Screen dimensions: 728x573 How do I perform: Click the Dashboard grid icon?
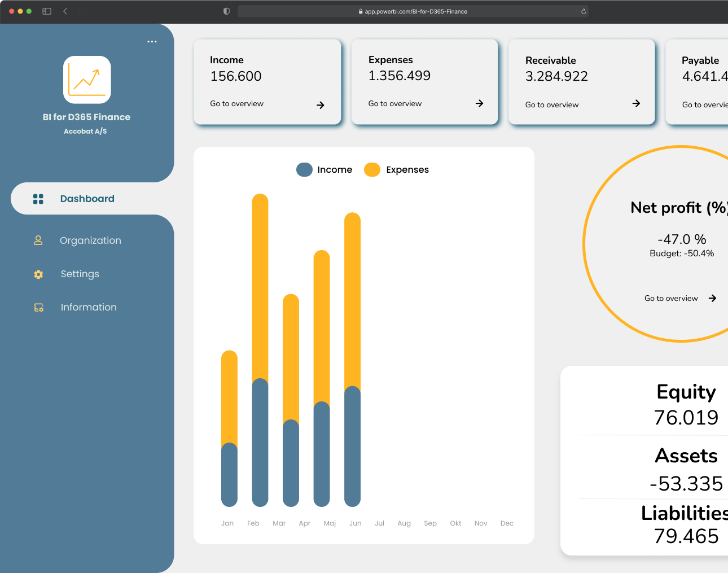click(x=38, y=199)
